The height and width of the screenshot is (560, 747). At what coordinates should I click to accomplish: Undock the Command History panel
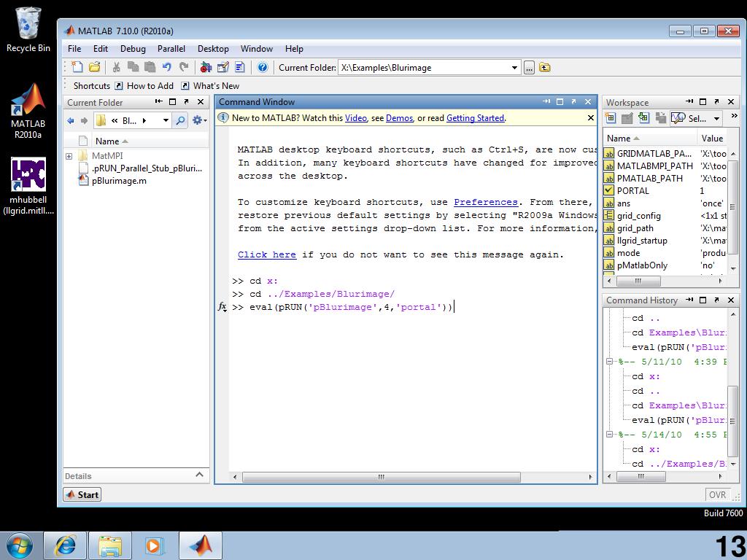click(716, 300)
